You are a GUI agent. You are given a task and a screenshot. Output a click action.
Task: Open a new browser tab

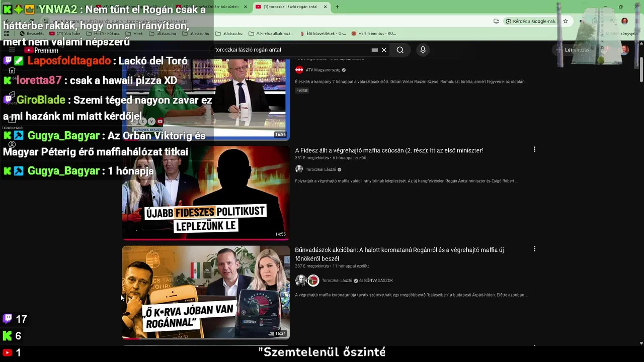[x=337, y=7]
